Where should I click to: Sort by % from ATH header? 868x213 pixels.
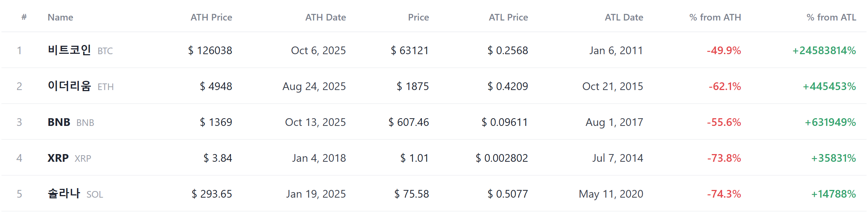pos(715,17)
